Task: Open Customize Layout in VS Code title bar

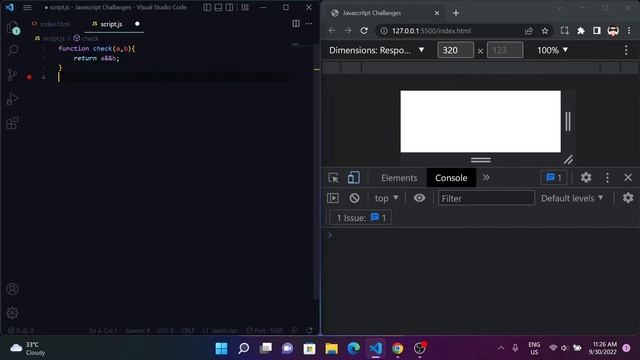Action: tap(245, 7)
